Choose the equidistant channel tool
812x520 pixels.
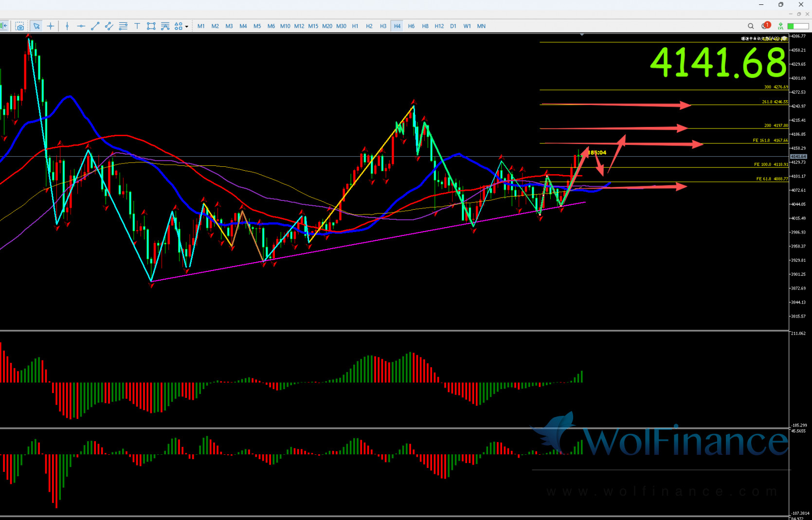pyautogui.click(x=109, y=26)
